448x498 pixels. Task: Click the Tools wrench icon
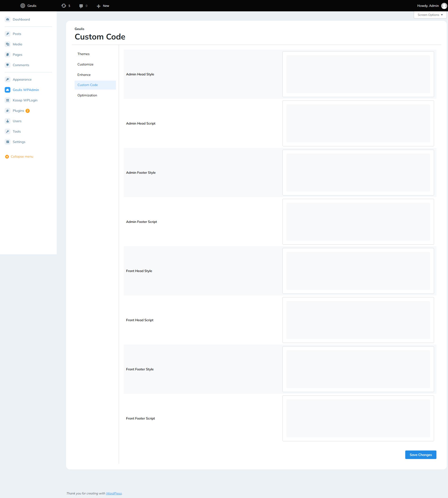8,131
